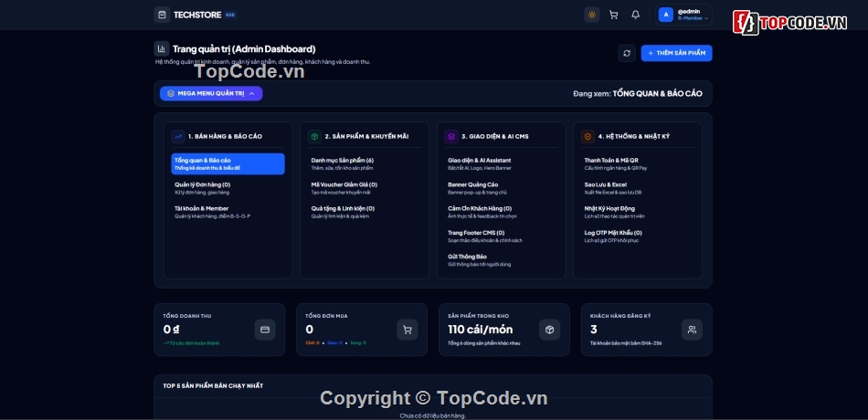Click the credit card icon in Tổng doanh thu
868x420 pixels.
click(265, 330)
